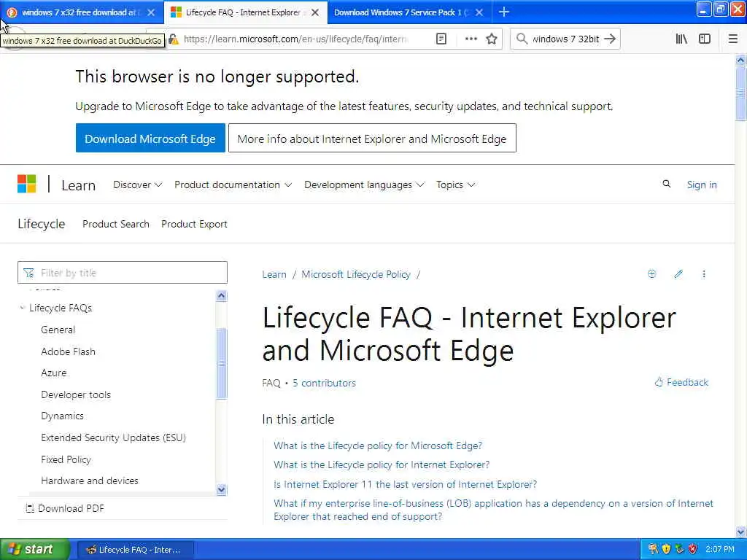Open Lifecycle policy for Internet Explorer link

click(382, 464)
